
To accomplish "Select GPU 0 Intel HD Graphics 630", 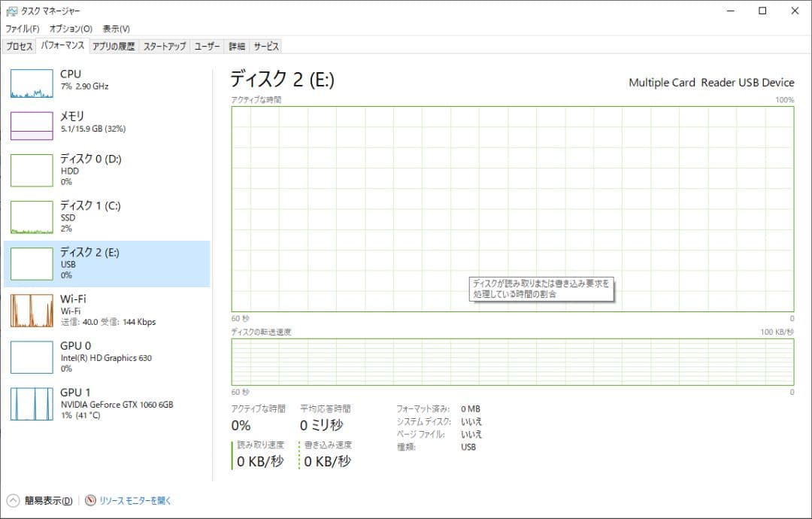I will [x=107, y=357].
